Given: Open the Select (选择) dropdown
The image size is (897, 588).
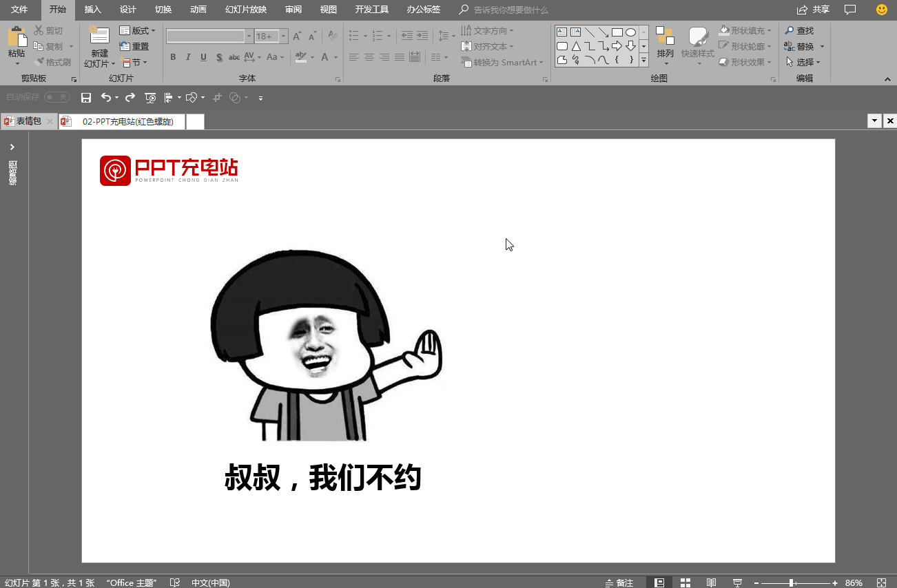Looking at the screenshot, I should [x=803, y=62].
